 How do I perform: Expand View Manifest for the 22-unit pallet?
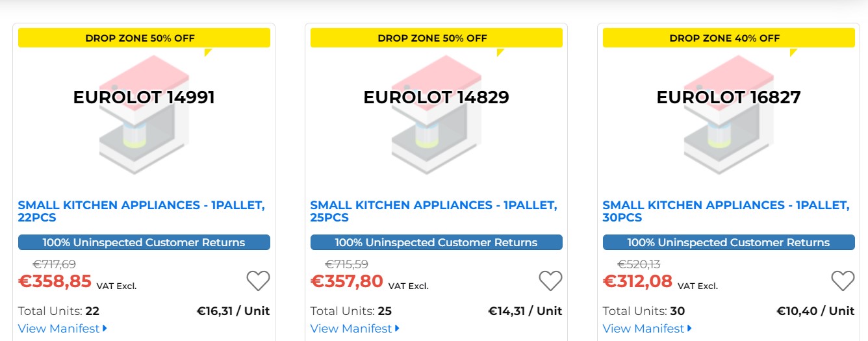point(62,329)
